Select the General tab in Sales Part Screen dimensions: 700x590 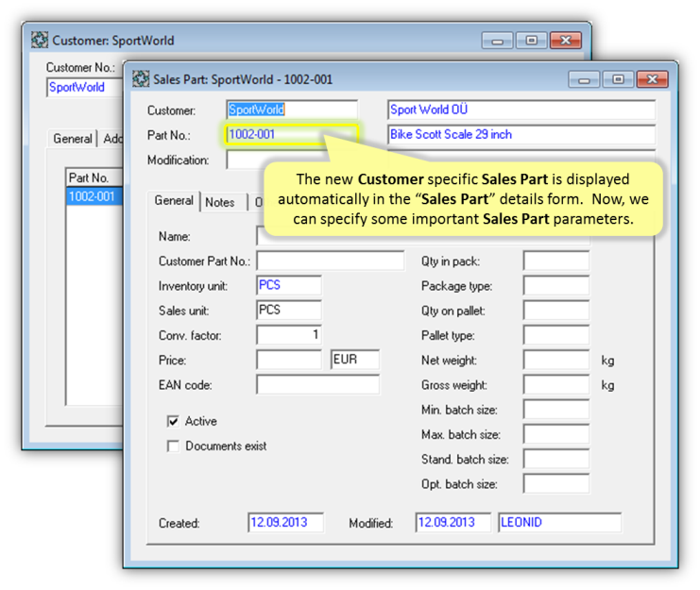point(174,201)
